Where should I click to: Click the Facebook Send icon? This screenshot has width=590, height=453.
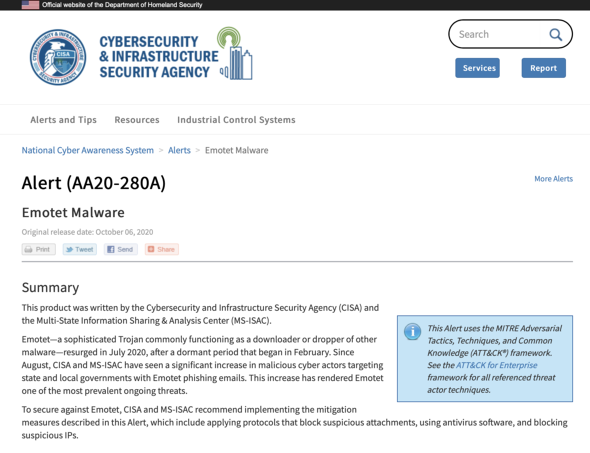[111, 249]
